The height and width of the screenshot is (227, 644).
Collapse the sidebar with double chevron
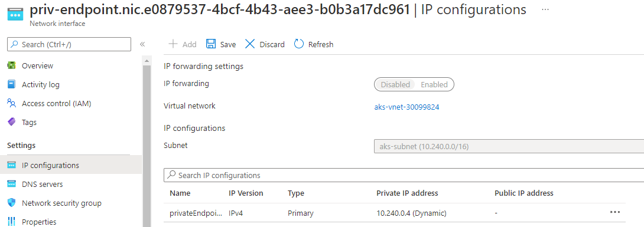click(142, 44)
